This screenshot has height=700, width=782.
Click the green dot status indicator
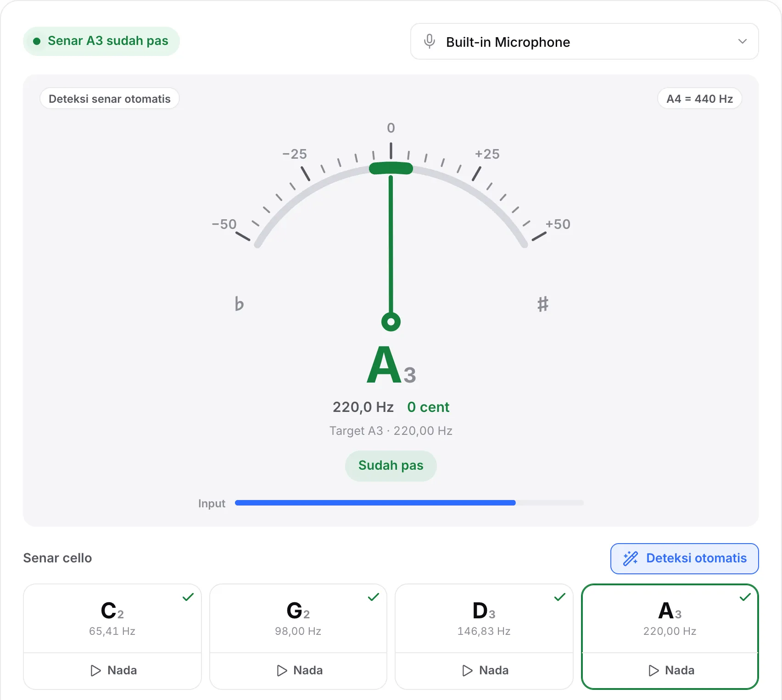tap(37, 41)
